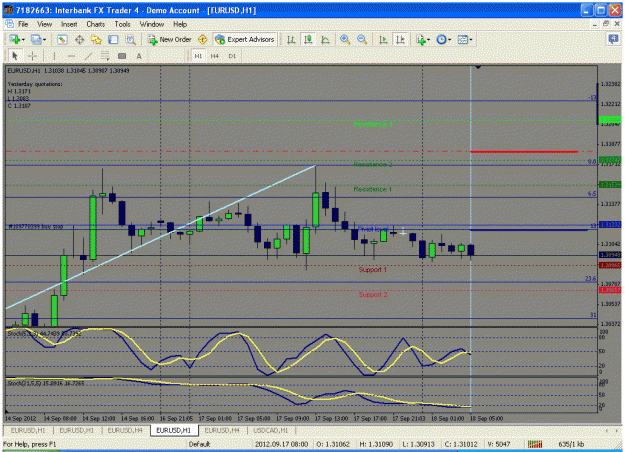The width and height of the screenshot is (625, 452).
Task: Click the 'H: 1.31090' status bar value
Action: pos(376,444)
